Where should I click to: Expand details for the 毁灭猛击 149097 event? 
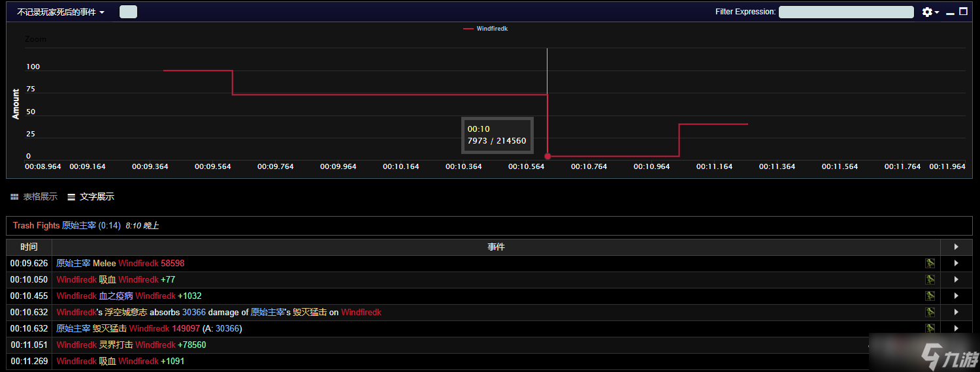pos(956,328)
